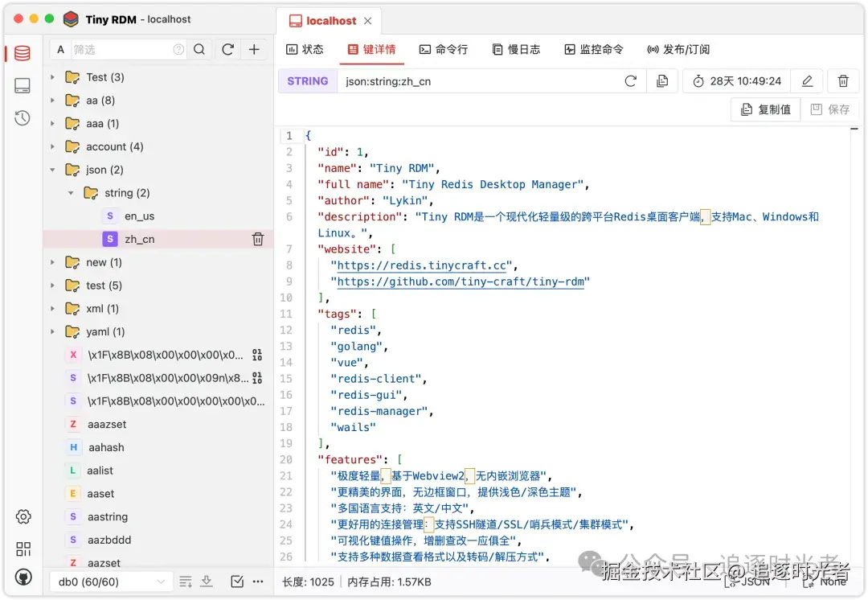Image resolution: width=868 pixels, height=600 pixels.
Task: Click the filter help question icon
Action: [x=178, y=49]
